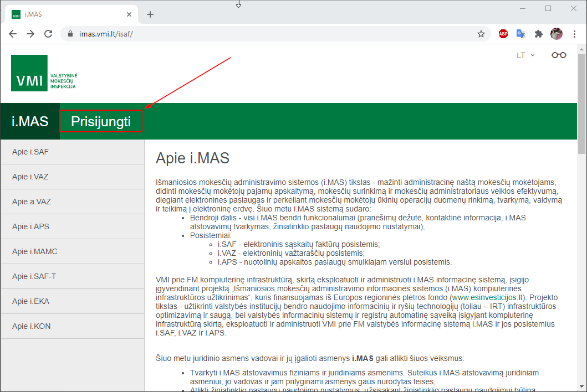Open the Google Translate extension

pos(520,34)
